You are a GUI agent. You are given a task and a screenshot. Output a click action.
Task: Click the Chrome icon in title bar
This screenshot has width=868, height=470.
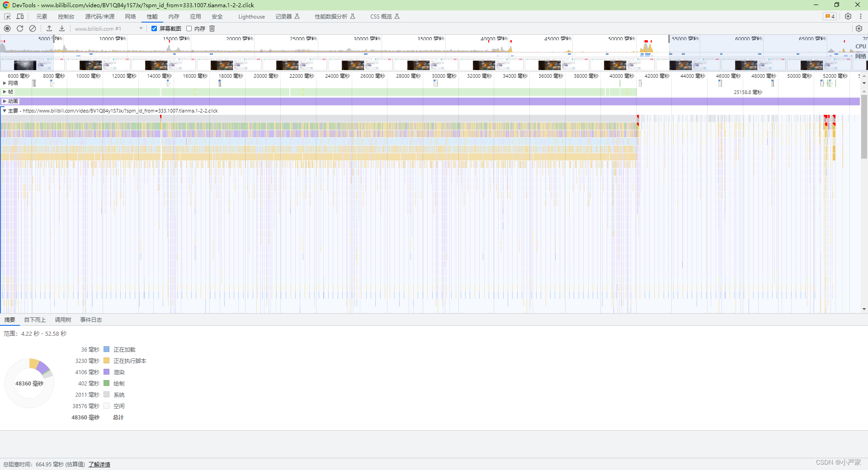tap(6, 5)
